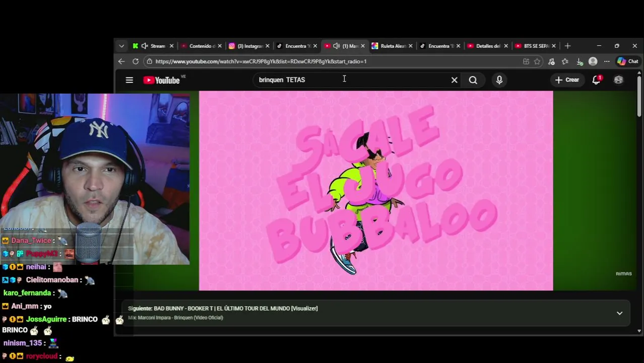Viewport: 644px width, 363px height.
Task: Open the YouTube hamburger guide menu
Action: click(130, 80)
